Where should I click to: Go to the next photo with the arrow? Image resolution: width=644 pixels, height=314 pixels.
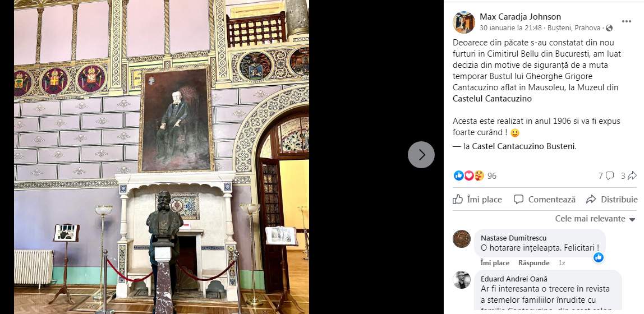(421, 155)
